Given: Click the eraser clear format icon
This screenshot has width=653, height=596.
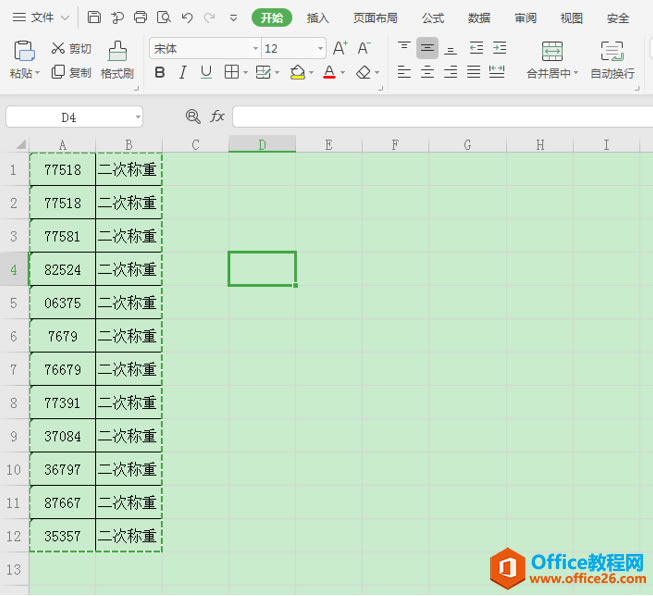Looking at the screenshot, I should pos(364,72).
